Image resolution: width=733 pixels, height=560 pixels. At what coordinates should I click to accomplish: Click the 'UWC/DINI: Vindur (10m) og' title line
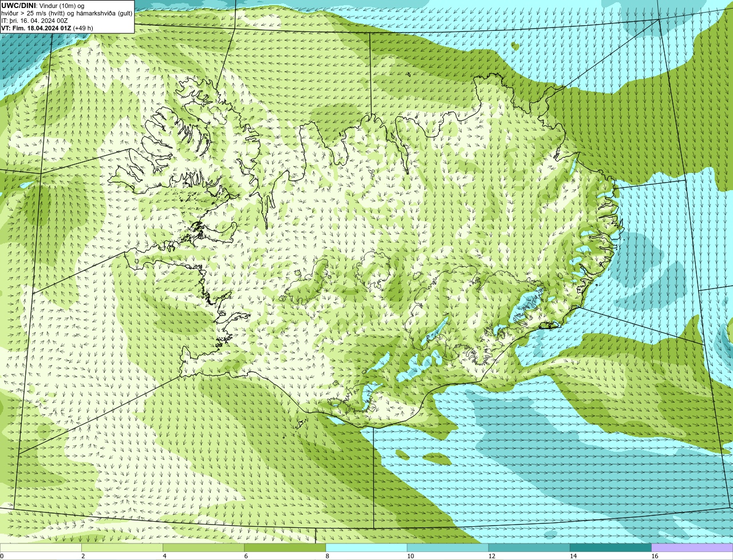click(x=43, y=6)
